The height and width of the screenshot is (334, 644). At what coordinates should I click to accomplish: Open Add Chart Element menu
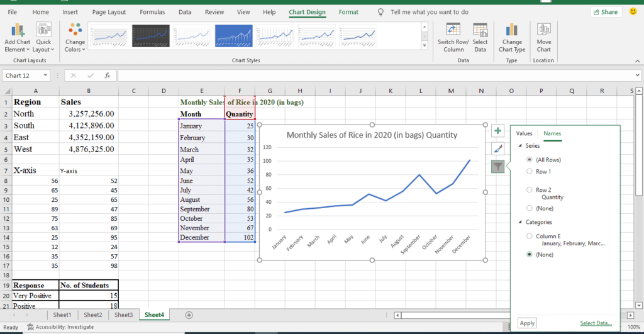[17, 38]
